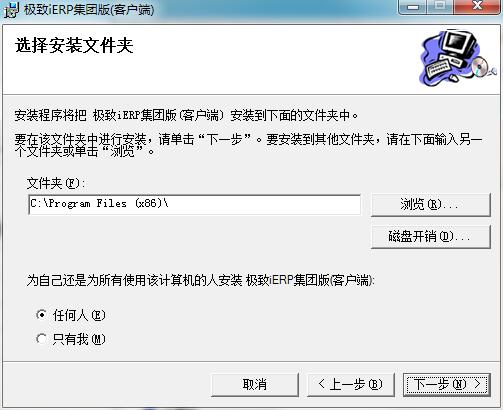The image size is (503, 410).
Task: Click the 任何人(E) option label text
Action: tap(79, 315)
